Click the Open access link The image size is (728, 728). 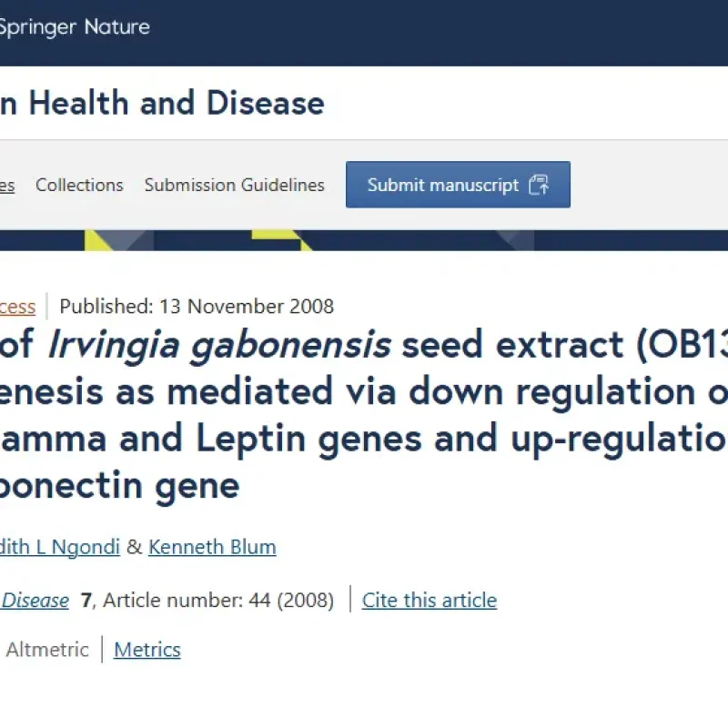coord(18,306)
